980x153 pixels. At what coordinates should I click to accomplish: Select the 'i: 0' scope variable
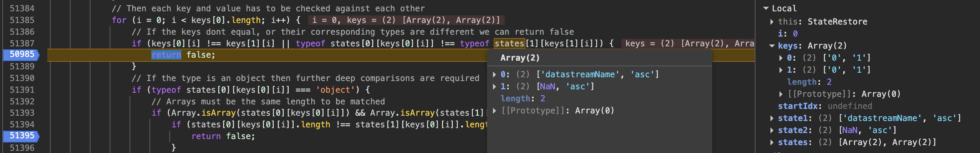[x=787, y=34]
